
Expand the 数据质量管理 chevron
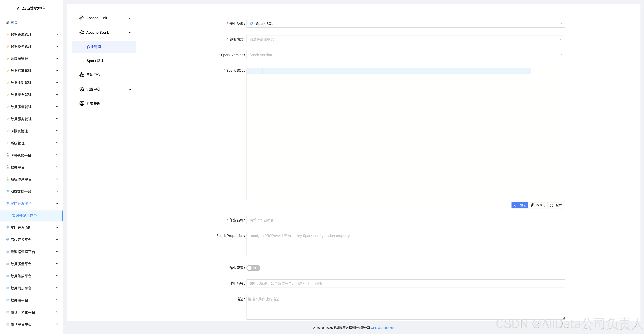coord(57,107)
